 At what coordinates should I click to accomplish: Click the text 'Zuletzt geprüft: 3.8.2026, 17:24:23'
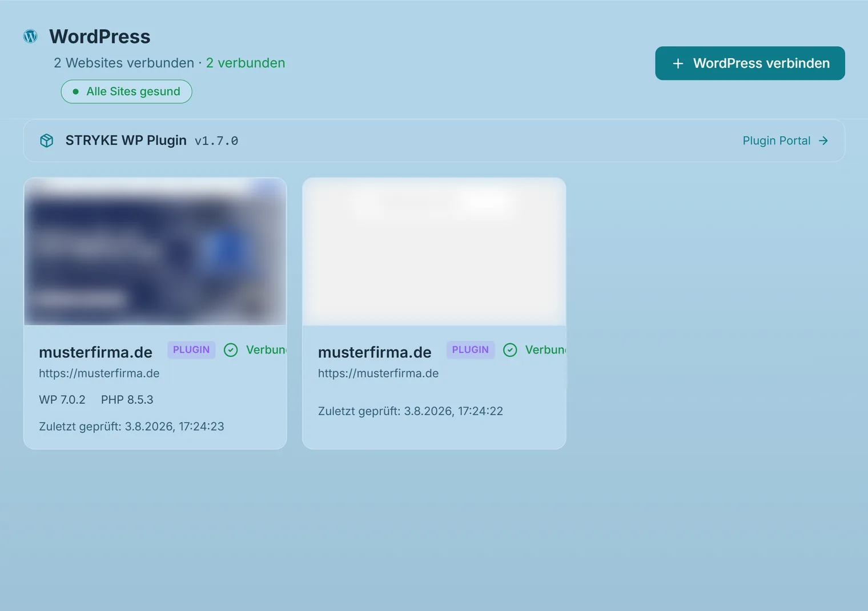[131, 427]
